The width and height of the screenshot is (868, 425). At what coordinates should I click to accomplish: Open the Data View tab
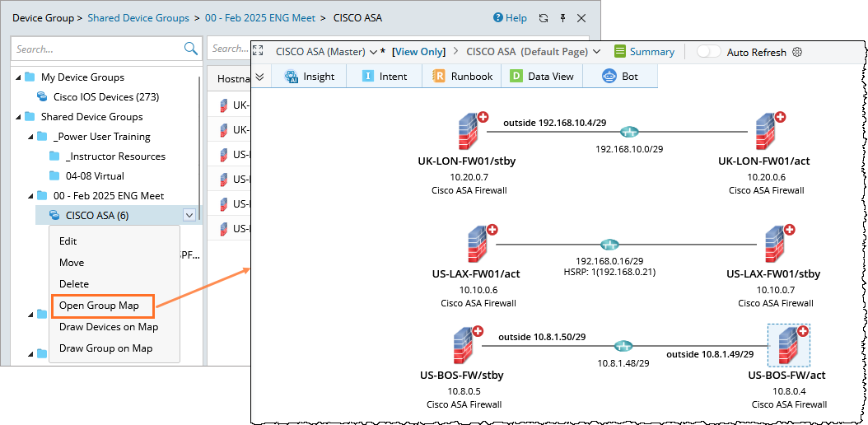(542, 77)
